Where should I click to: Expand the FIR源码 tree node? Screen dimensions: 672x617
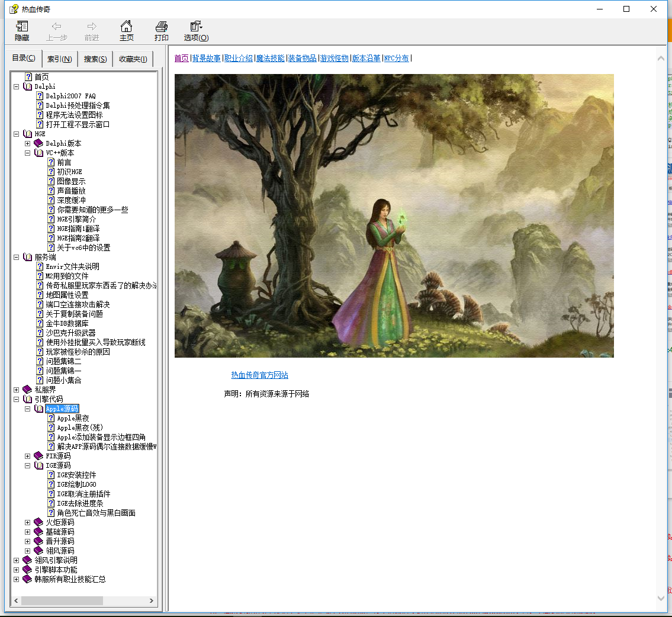point(27,457)
